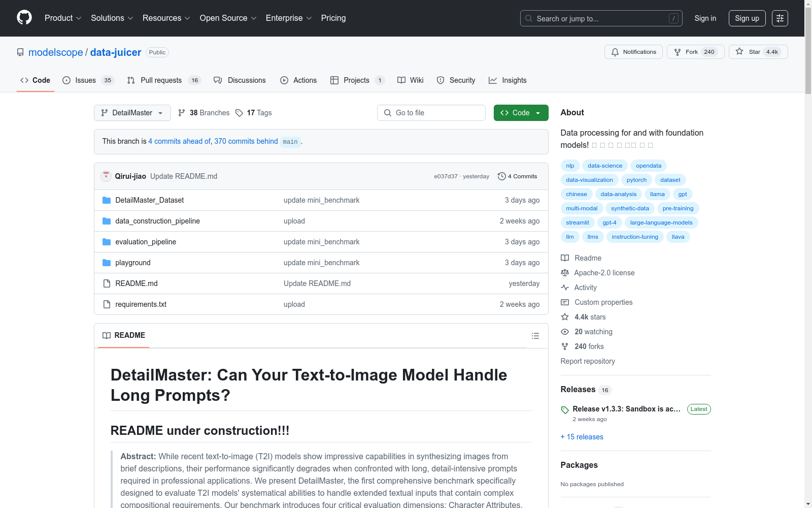Screen dimensions: 812x508
Task: Open the data-juicer repository link
Action: click(116, 52)
